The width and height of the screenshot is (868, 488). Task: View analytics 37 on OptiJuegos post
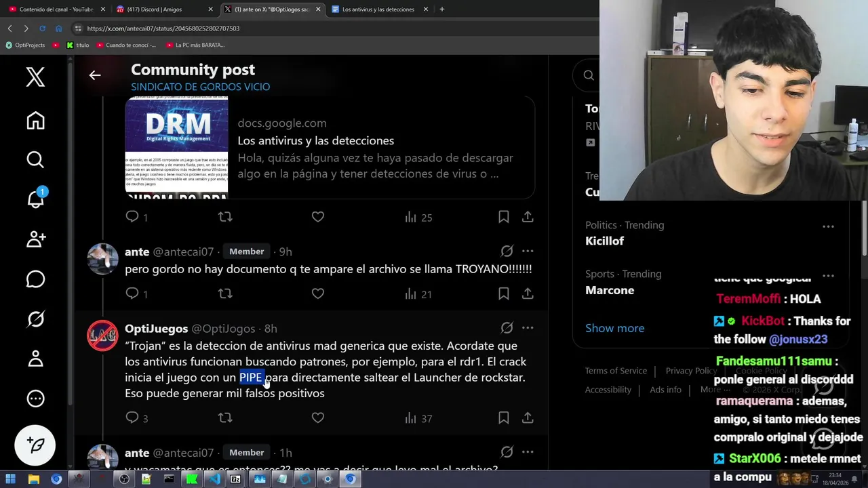tap(418, 418)
